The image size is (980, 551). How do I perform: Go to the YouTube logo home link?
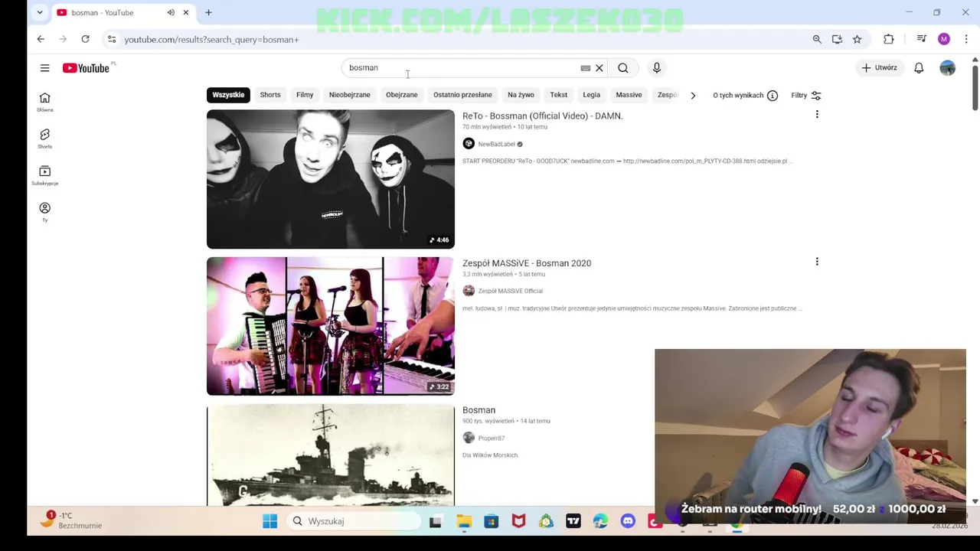[87, 68]
